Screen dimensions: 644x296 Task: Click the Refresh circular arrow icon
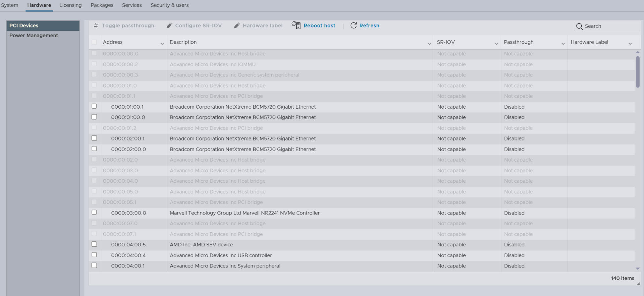(354, 25)
